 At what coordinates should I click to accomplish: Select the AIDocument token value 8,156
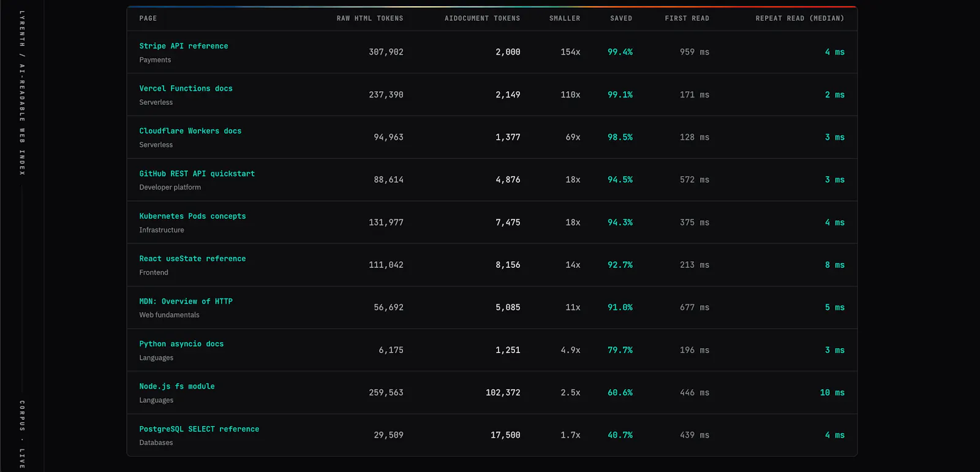point(508,265)
